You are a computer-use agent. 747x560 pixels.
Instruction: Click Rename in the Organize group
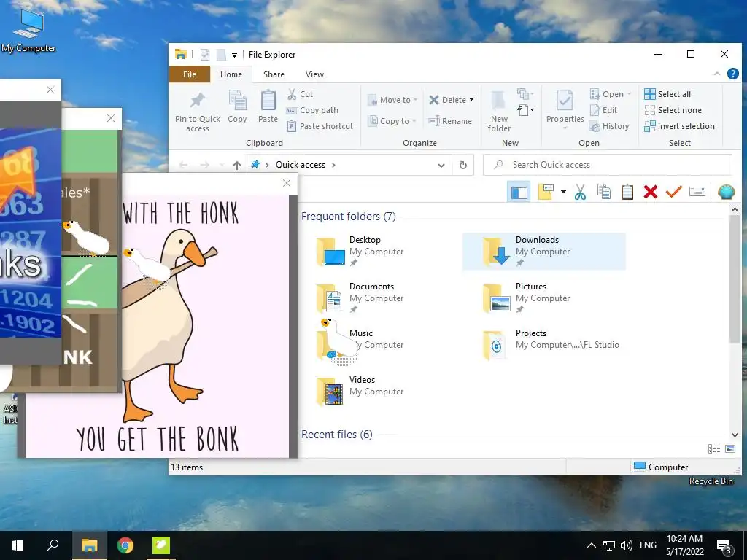point(450,121)
